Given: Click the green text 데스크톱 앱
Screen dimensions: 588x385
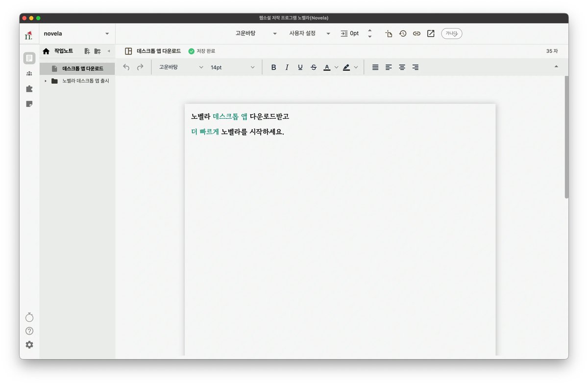Looking at the screenshot, I should point(230,117).
